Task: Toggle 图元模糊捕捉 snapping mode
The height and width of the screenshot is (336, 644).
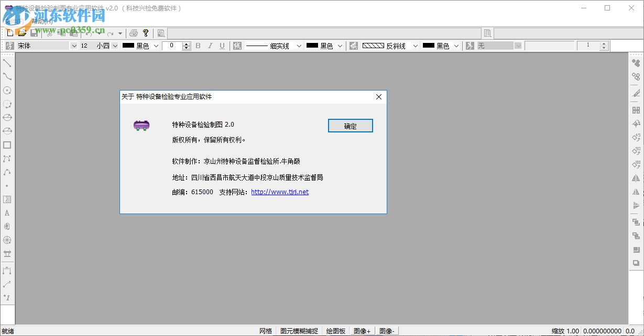Action: [x=299, y=331]
